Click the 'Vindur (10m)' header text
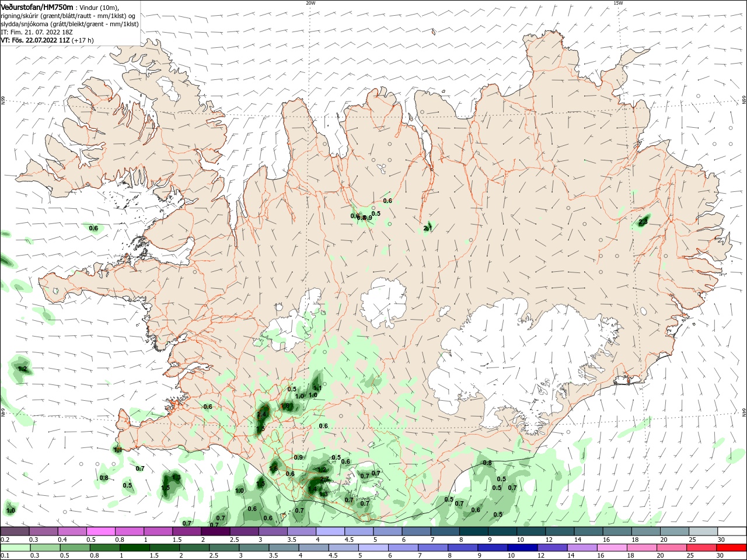 point(99,7)
